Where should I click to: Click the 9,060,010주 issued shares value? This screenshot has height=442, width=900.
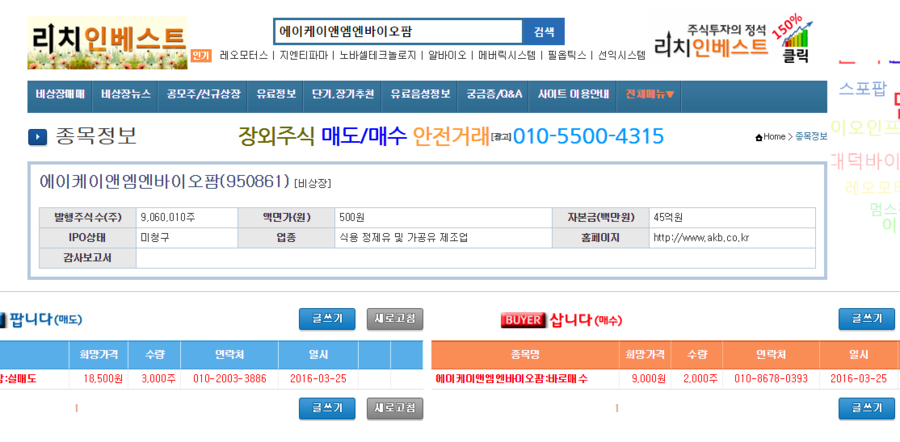pos(168,218)
